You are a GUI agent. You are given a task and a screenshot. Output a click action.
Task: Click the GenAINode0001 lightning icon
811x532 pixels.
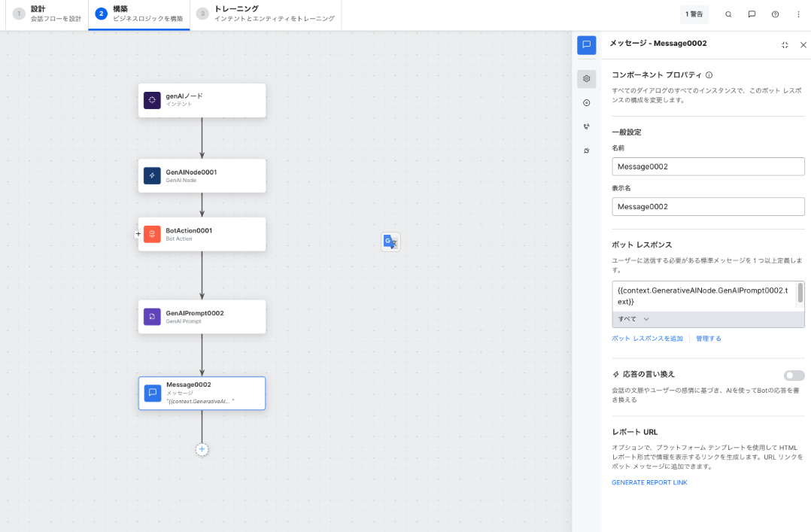152,175
